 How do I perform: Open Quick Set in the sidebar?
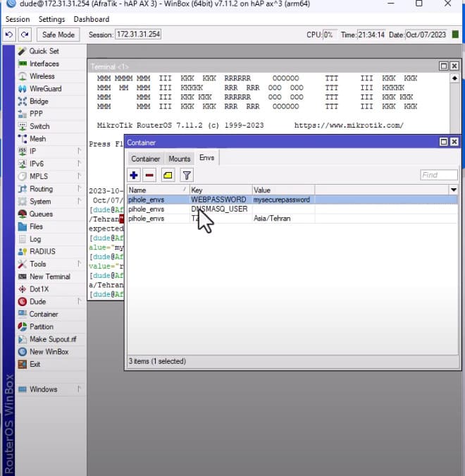[44, 51]
